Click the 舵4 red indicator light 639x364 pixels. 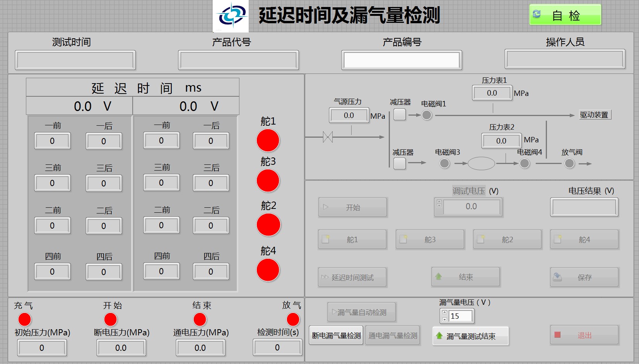point(268,270)
